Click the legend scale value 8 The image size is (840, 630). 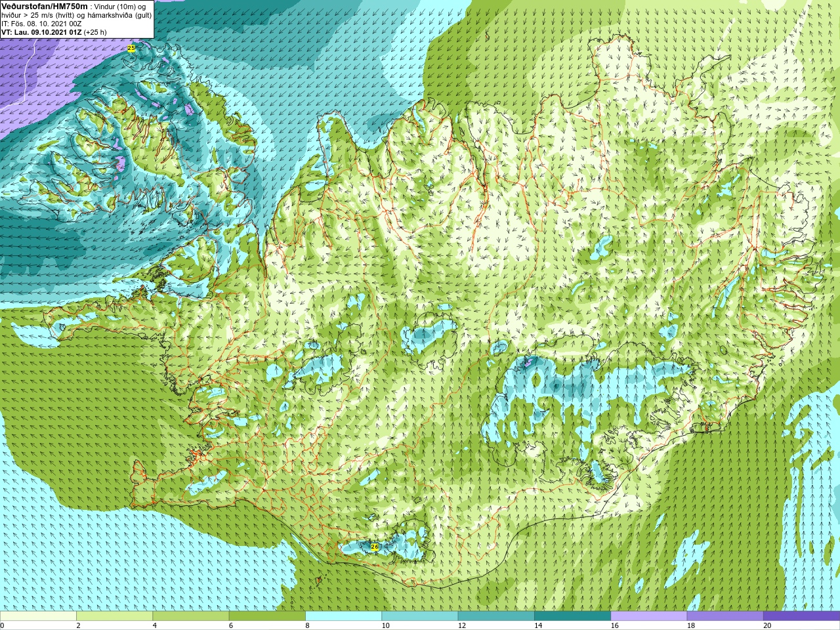[x=307, y=625]
